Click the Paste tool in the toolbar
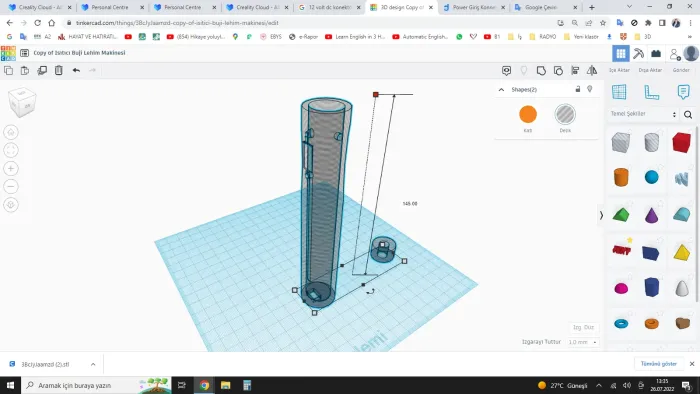 tap(25, 70)
